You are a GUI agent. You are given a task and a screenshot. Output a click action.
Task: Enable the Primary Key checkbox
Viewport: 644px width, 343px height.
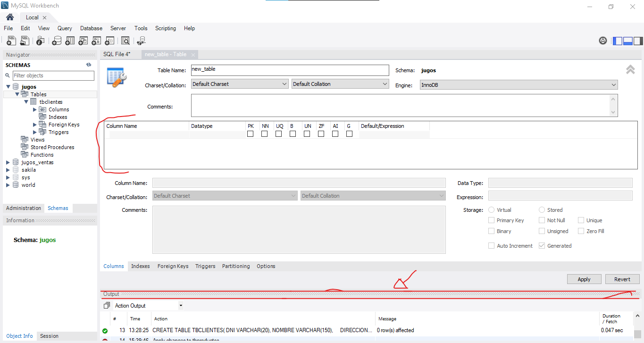click(x=492, y=220)
